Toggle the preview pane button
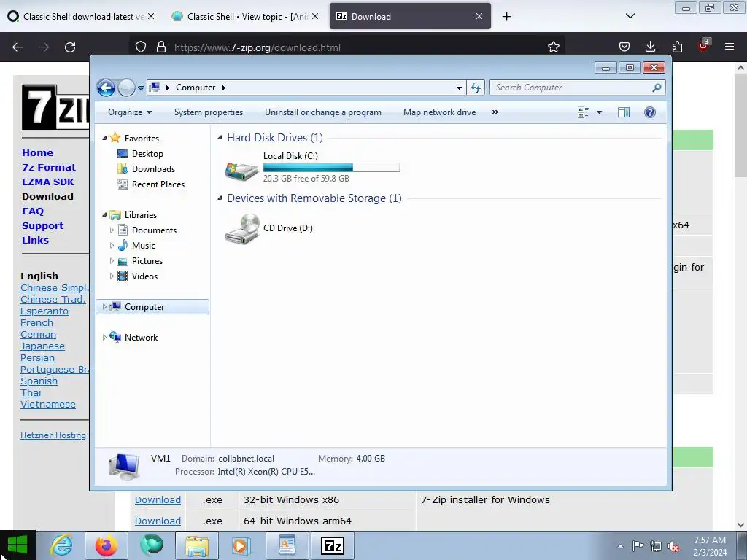Image resolution: width=747 pixels, height=560 pixels. point(624,112)
